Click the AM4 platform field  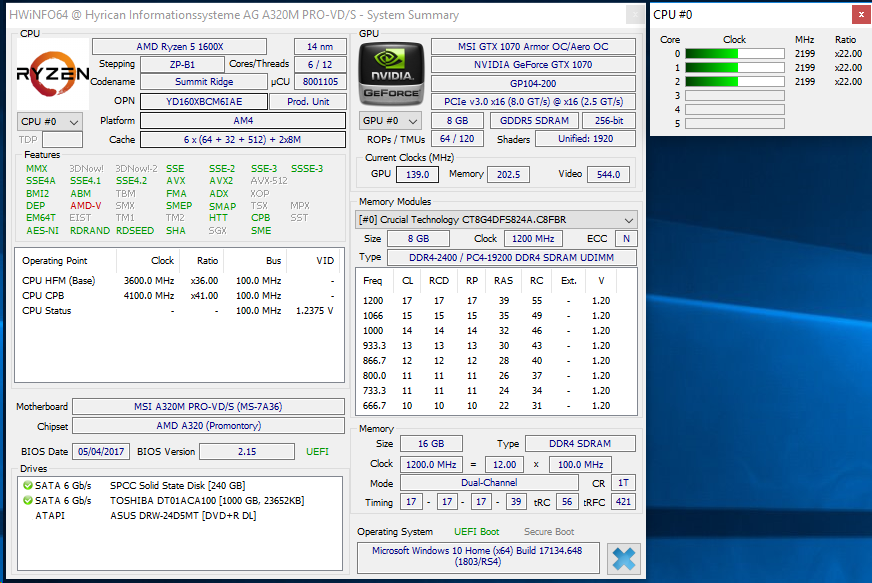(243, 121)
